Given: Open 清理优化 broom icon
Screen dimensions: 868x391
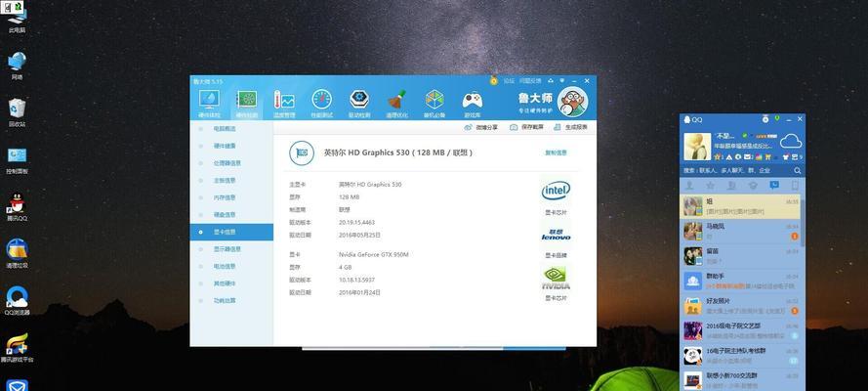Looking at the screenshot, I should coord(396,100).
